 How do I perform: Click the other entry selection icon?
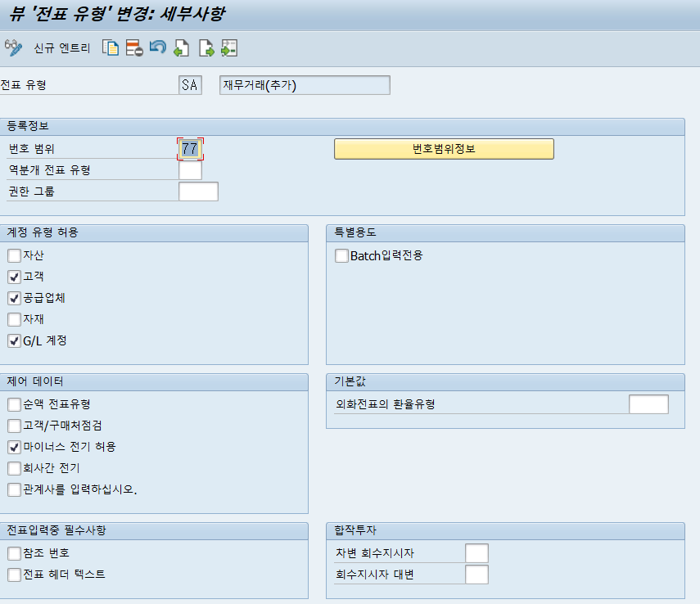pos(229,47)
